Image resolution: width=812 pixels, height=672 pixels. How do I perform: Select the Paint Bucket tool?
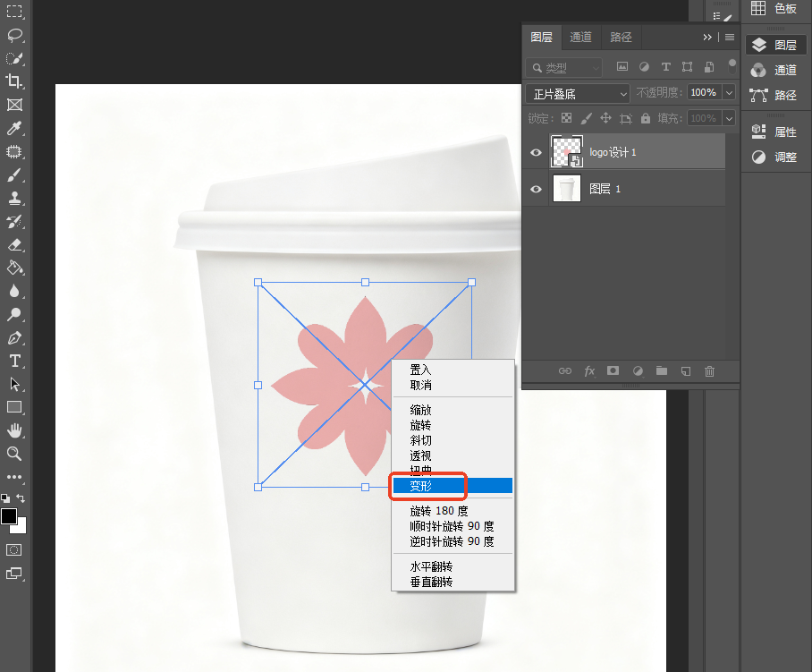pyautogui.click(x=14, y=268)
